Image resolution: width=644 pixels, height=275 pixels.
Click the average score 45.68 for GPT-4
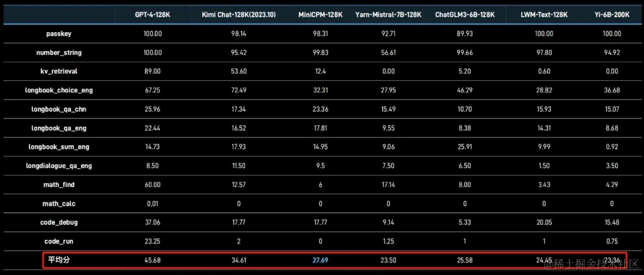point(153,260)
